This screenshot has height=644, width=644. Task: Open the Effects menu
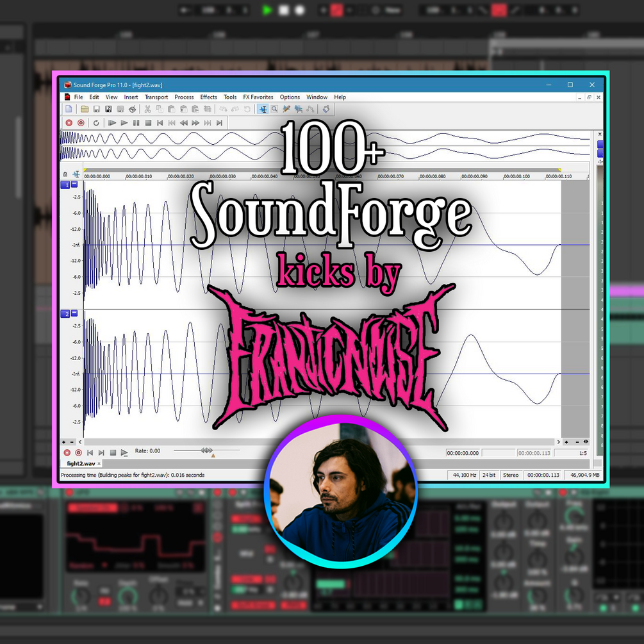point(209,97)
